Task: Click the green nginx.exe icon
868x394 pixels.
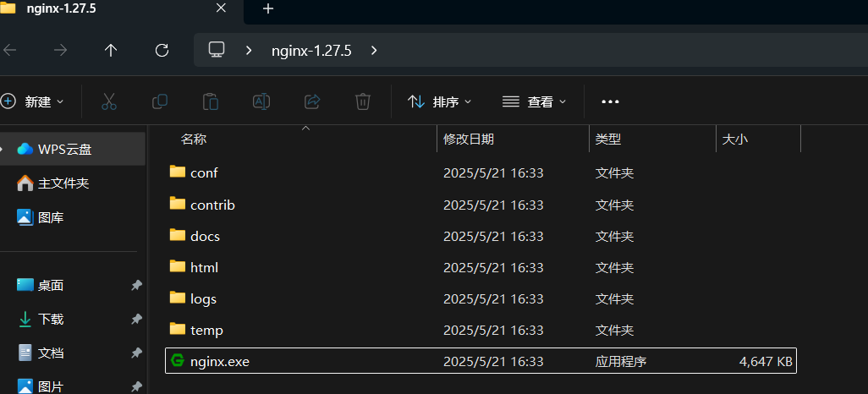Action: click(178, 361)
